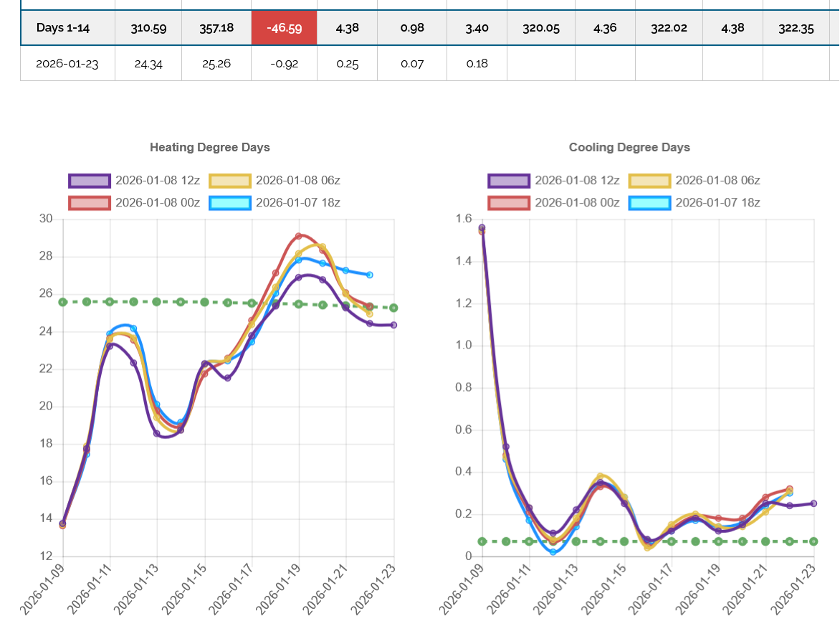Click the 322.35 cell in the table
Image resolution: width=840 pixels, height=621 pixels.
(796, 29)
